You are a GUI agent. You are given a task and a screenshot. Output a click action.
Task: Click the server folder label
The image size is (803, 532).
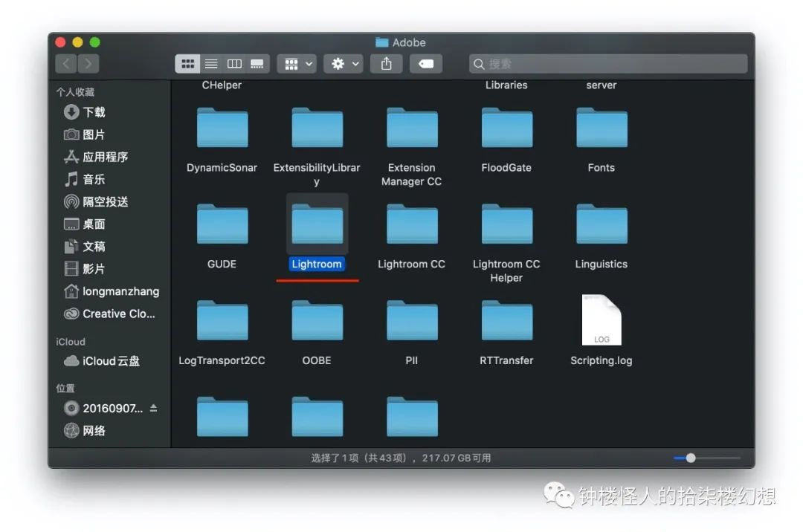pos(602,85)
